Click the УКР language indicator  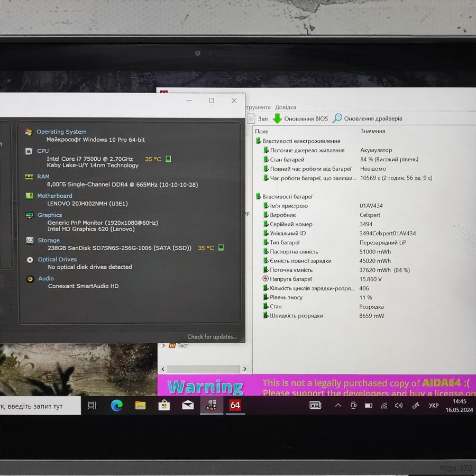click(x=434, y=406)
